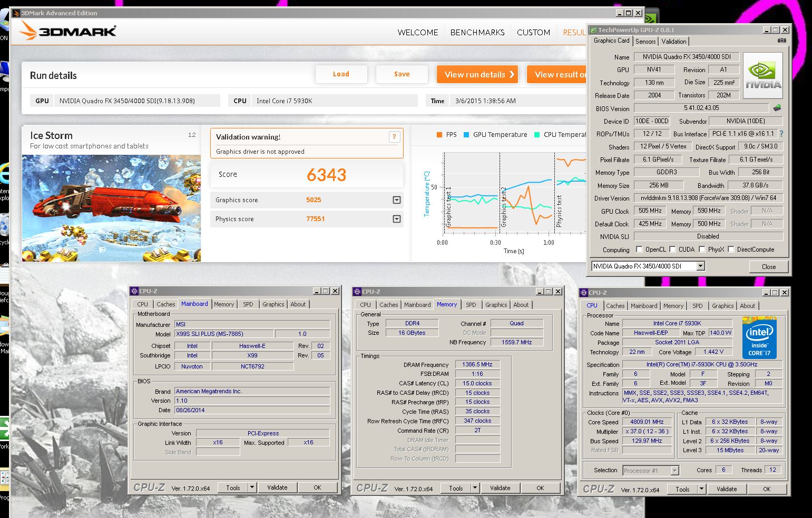The image size is (812, 518).
Task: Click the validation warning help question icon
Action: click(x=394, y=137)
